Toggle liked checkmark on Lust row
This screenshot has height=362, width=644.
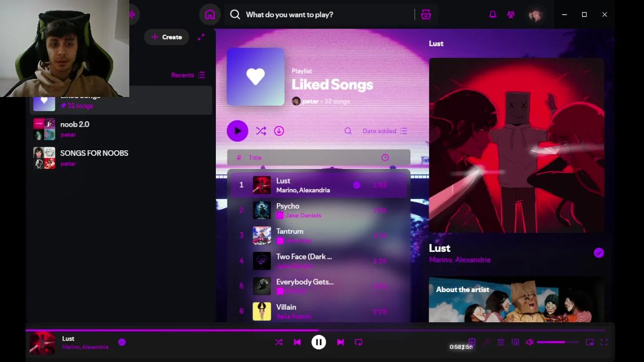pyautogui.click(x=357, y=185)
